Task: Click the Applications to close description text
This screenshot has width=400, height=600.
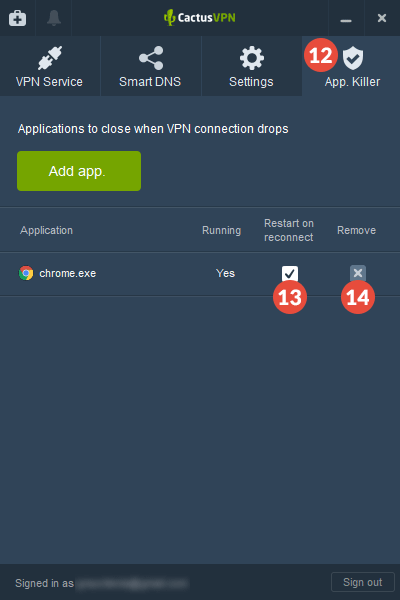Action: pos(153,129)
